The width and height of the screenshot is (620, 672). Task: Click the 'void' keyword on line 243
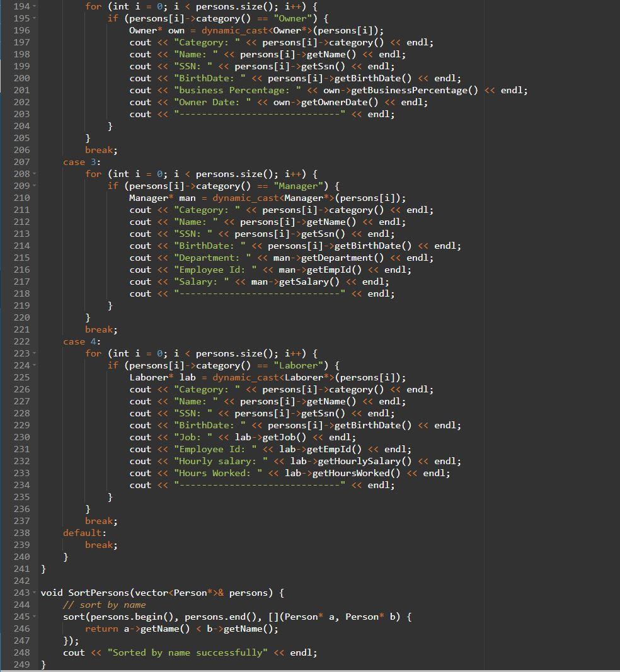52,593
